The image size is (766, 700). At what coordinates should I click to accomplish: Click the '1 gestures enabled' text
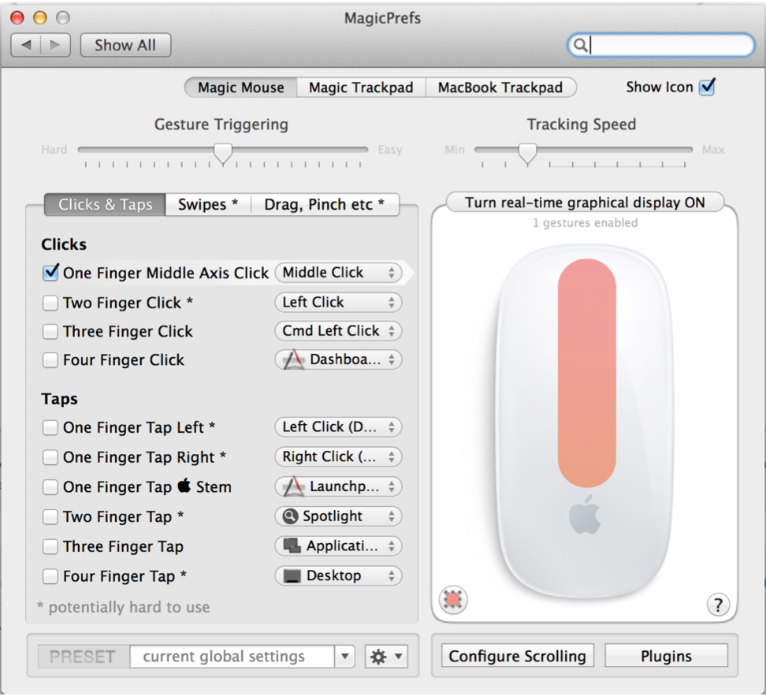coord(585,223)
